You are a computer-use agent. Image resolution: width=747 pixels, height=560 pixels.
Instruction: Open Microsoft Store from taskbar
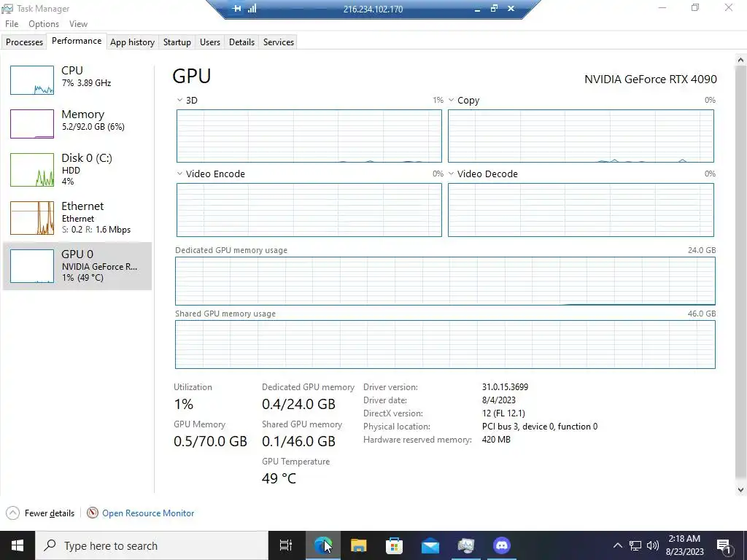tap(394, 545)
